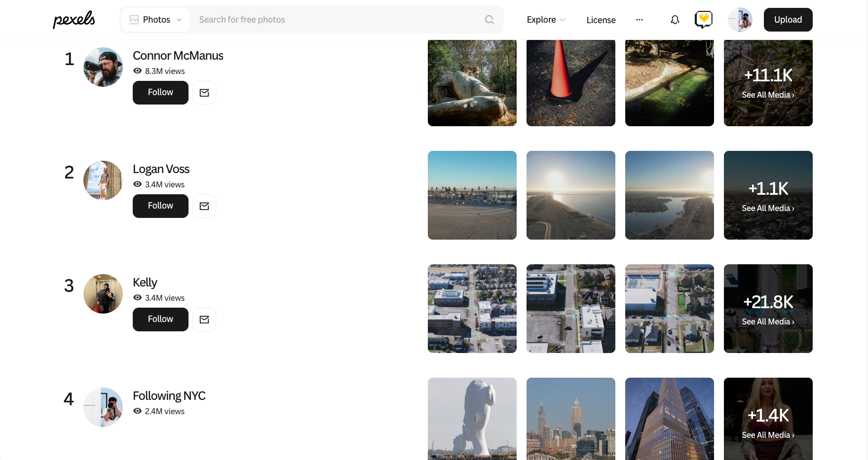Open Logan Voss name link
This screenshot has width=868, height=460.
pyautogui.click(x=161, y=169)
